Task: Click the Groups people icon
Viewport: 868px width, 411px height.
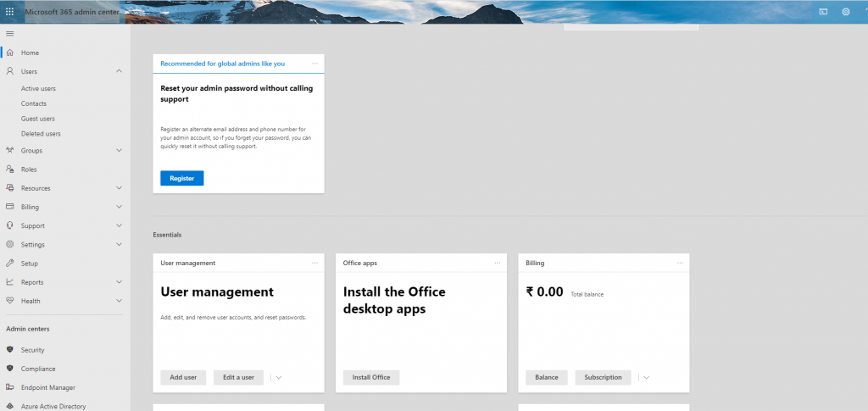Action: pyautogui.click(x=9, y=151)
